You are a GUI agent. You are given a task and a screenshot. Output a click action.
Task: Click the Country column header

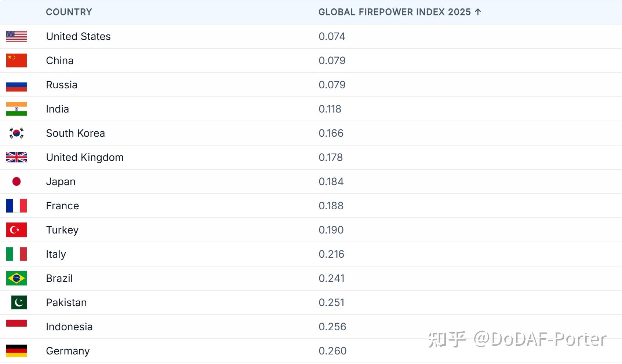click(69, 12)
